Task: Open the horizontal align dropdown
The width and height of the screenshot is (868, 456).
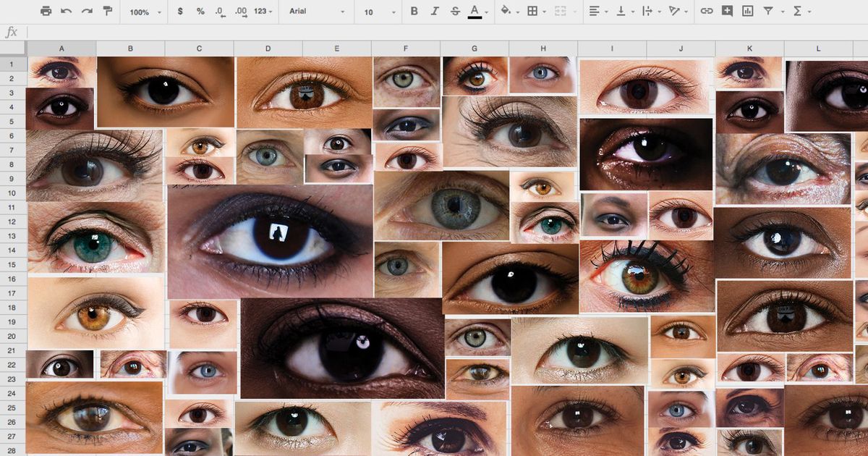Action: (598, 12)
